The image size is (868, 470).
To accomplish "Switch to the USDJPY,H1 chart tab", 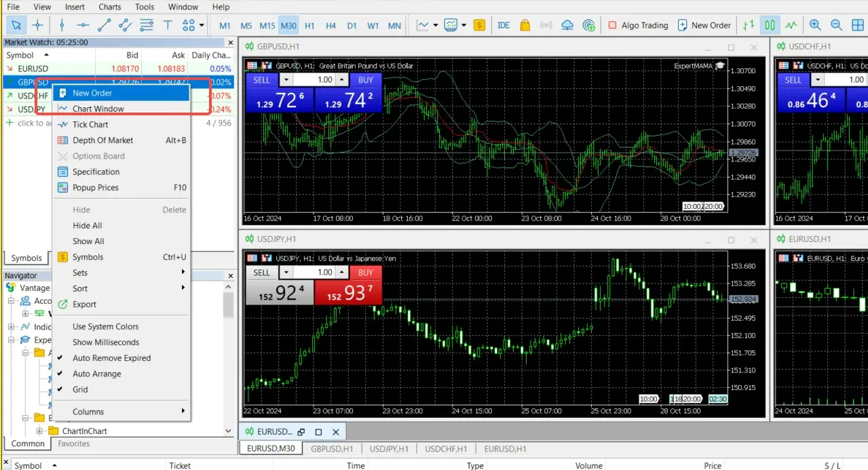I will coord(388,448).
